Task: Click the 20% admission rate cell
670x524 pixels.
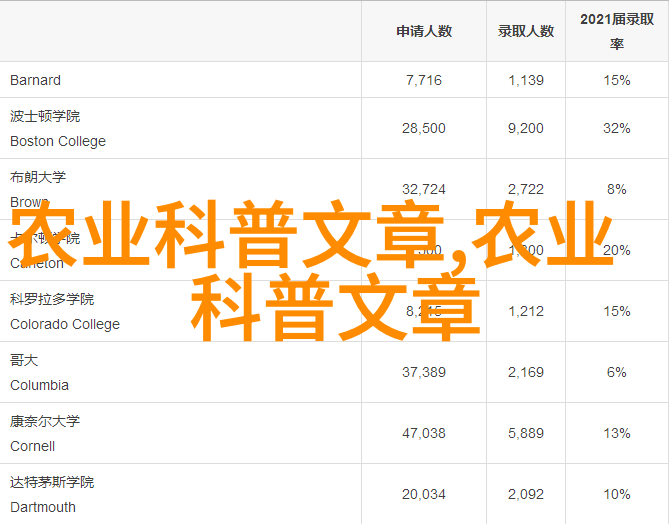Action: point(617,250)
